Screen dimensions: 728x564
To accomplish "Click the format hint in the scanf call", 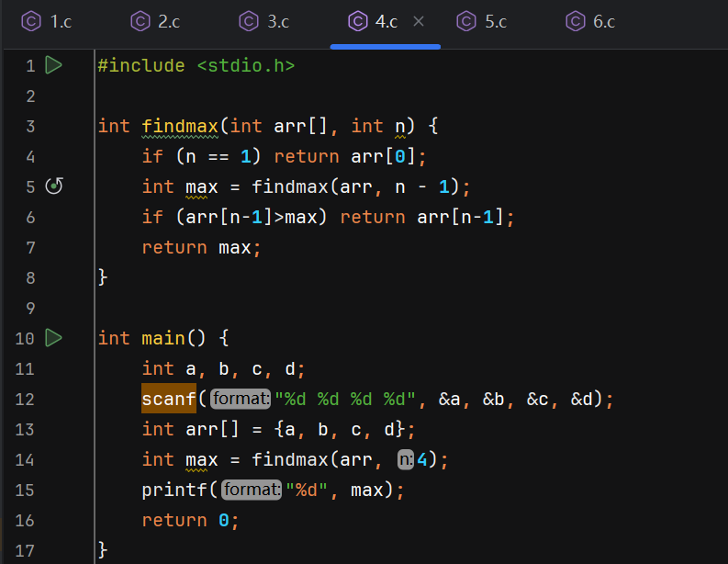I will (241, 400).
